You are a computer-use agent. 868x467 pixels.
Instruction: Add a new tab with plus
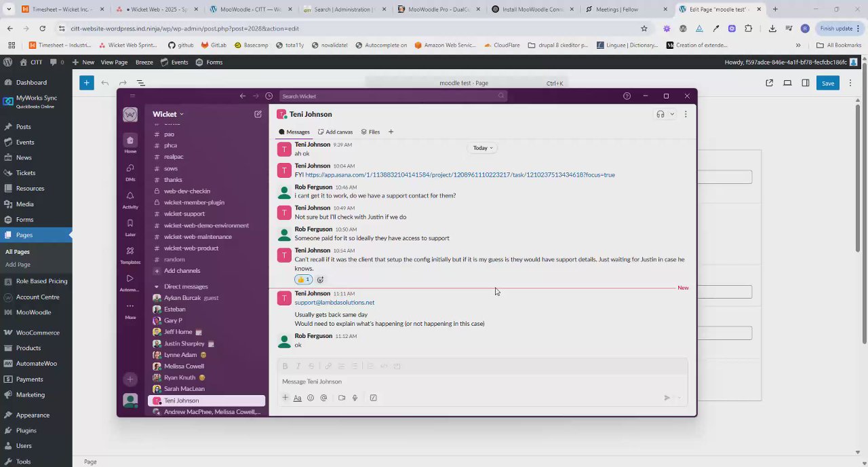point(391,132)
